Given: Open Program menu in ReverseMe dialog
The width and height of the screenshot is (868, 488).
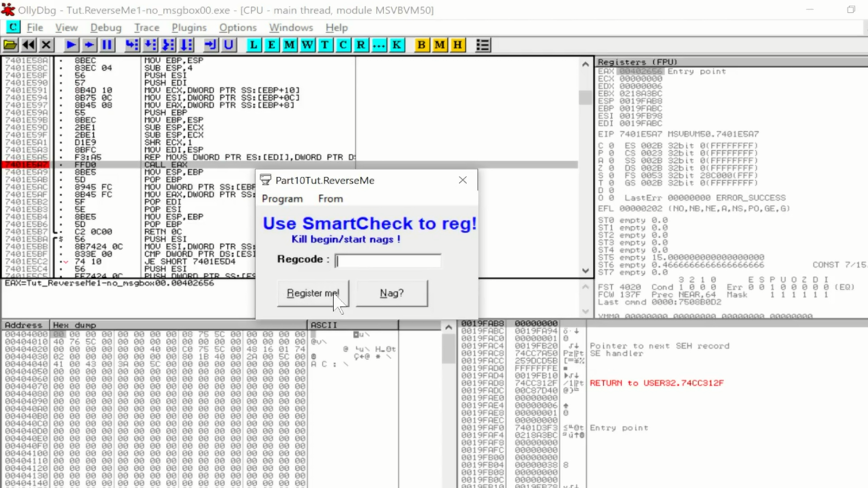Looking at the screenshot, I should point(282,199).
